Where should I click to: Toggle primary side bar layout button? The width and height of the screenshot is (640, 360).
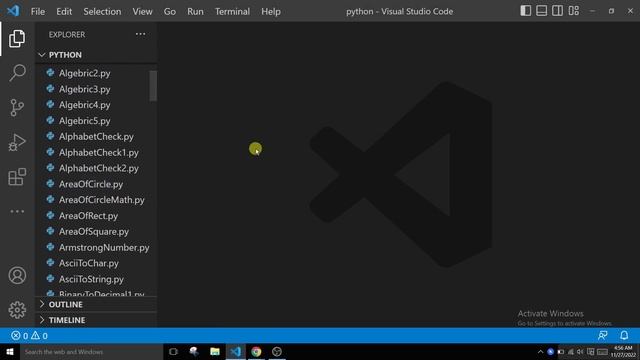tap(526, 11)
